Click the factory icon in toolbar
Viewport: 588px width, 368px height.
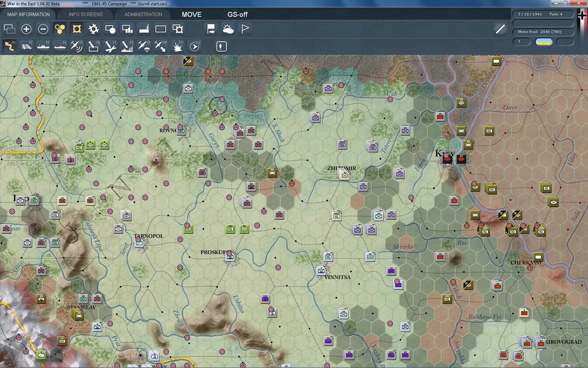pos(144,29)
